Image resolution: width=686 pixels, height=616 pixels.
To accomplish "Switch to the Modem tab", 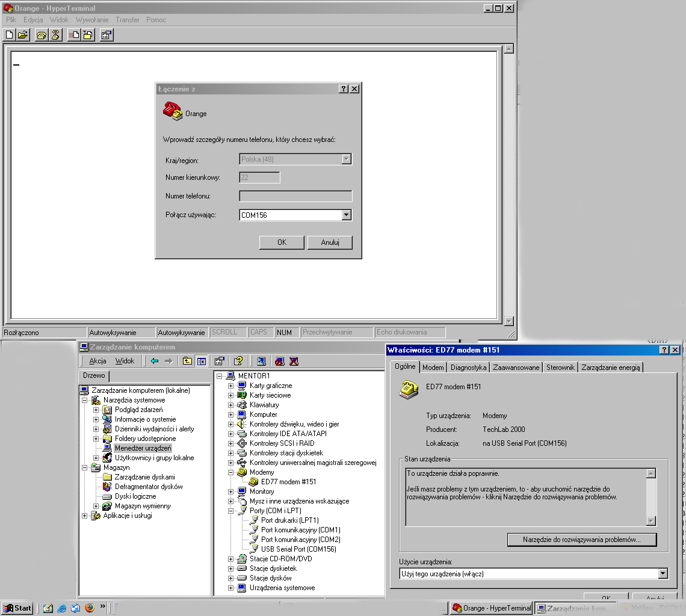I will (x=433, y=368).
